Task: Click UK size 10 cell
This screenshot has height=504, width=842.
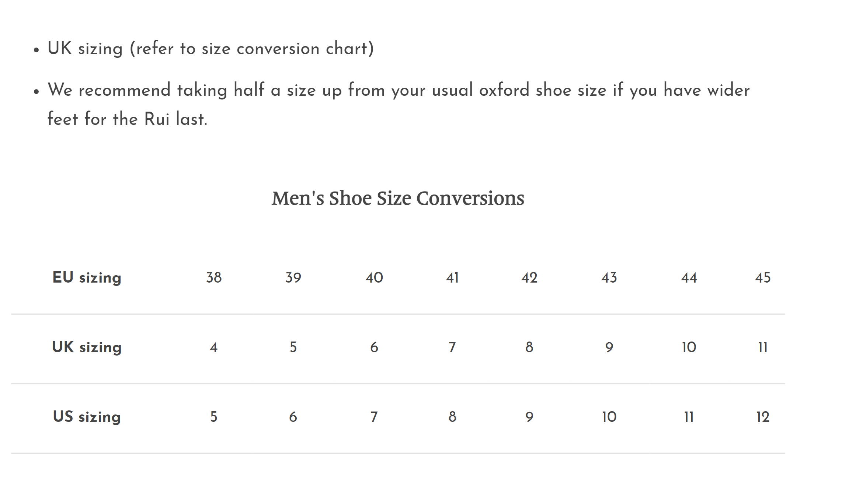Action: tap(689, 347)
